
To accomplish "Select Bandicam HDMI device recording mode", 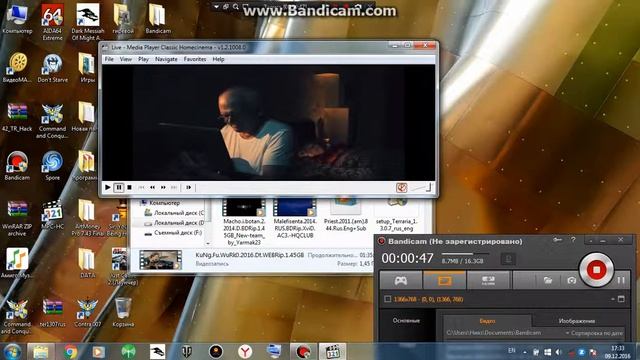I will (x=488, y=280).
